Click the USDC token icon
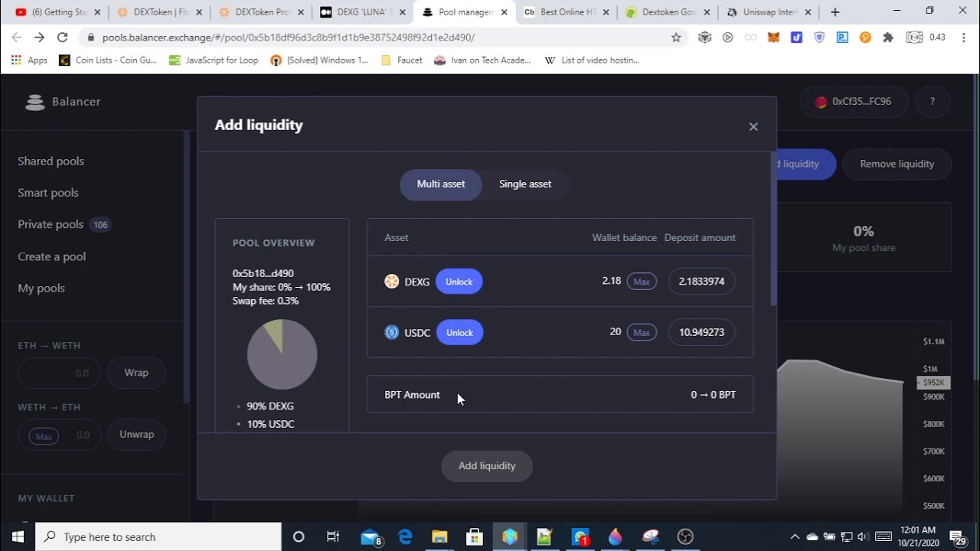Viewport: 980px width, 551px height. point(392,332)
